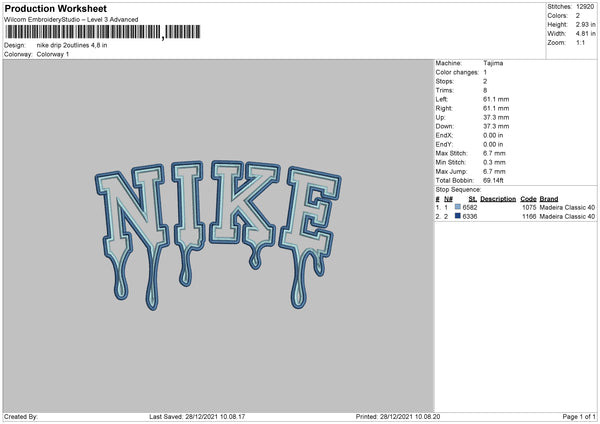Click the 'N#' column header
Image resolution: width=600 pixels, height=424 pixels.
point(448,199)
